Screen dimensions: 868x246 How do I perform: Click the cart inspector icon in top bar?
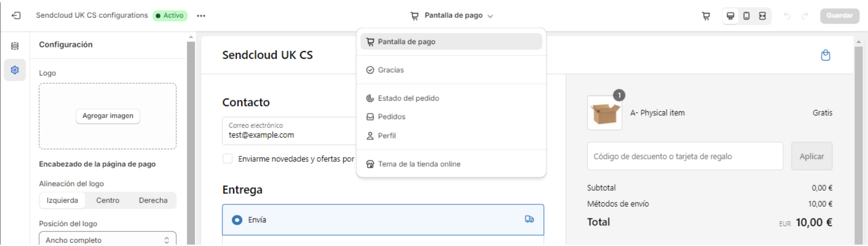(706, 16)
